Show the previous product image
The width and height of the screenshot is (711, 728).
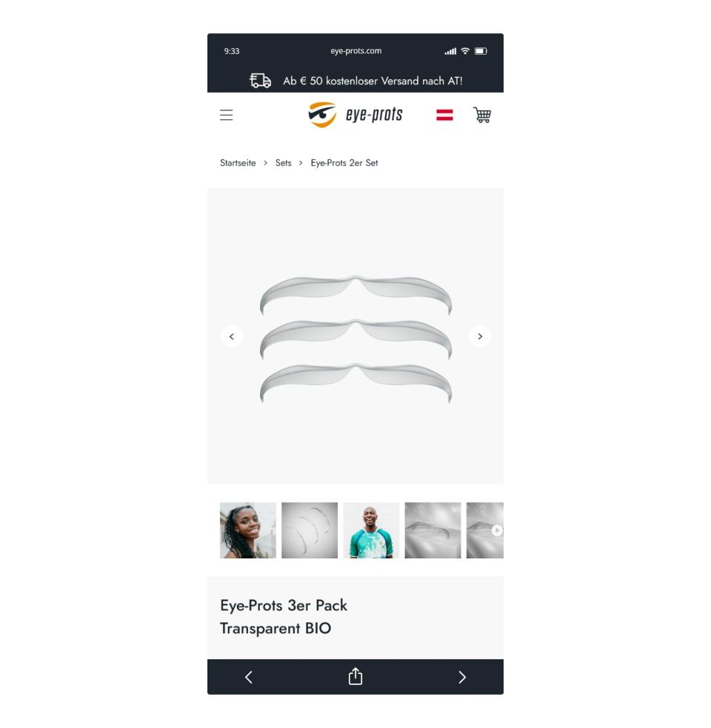tap(232, 337)
